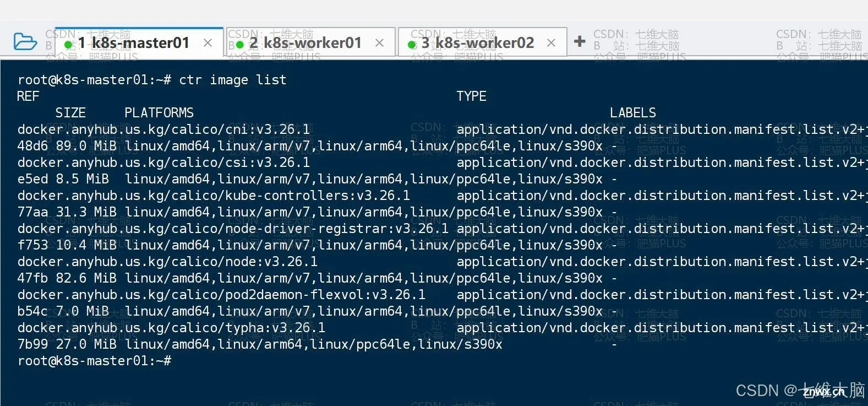Click the green status dot on k8s-worker01
Screen dimensions: 868x406
240,45
